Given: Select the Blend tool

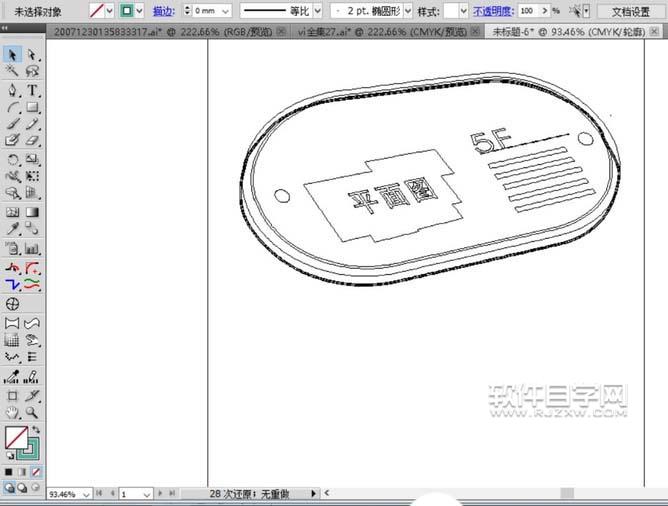Looking at the screenshot, I should (32, 229).
